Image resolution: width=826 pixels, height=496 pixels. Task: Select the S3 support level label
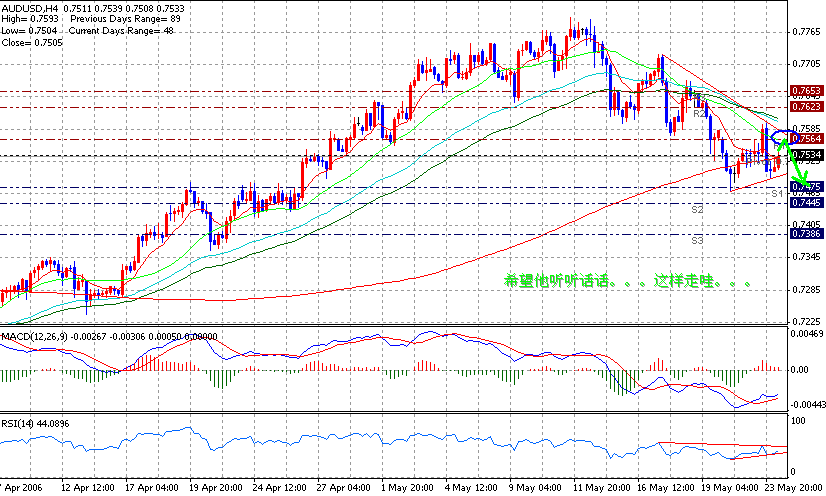[x=697, y=241]
